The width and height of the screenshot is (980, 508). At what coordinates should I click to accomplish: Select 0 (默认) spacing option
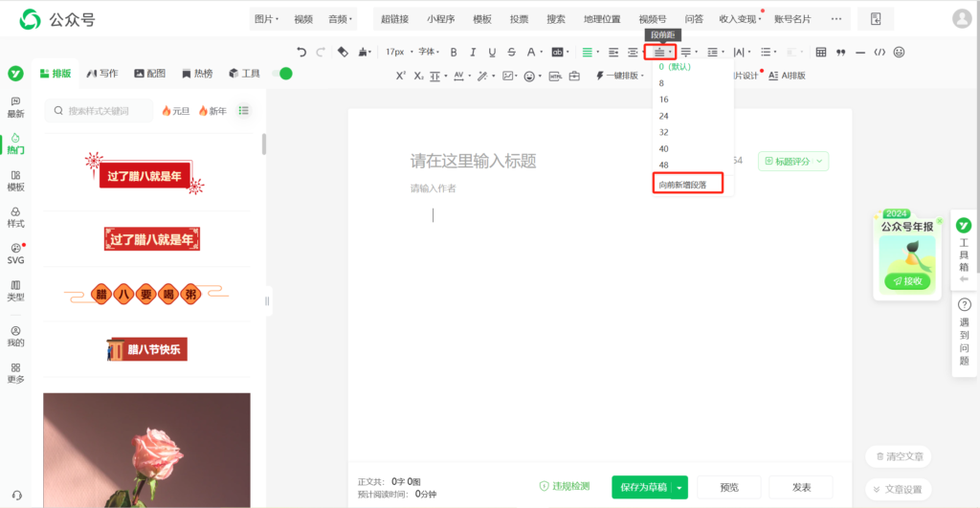pos(675,66)
